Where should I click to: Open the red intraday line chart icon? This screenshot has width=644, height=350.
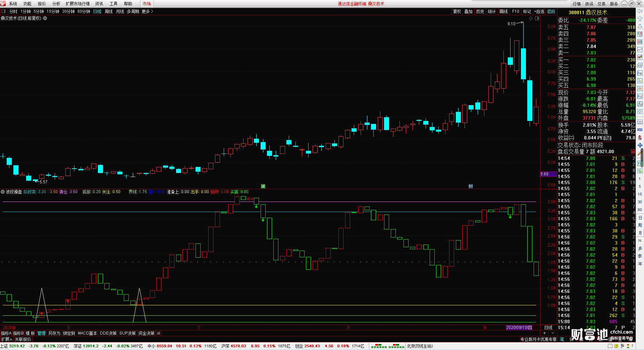tap(640, 50)
